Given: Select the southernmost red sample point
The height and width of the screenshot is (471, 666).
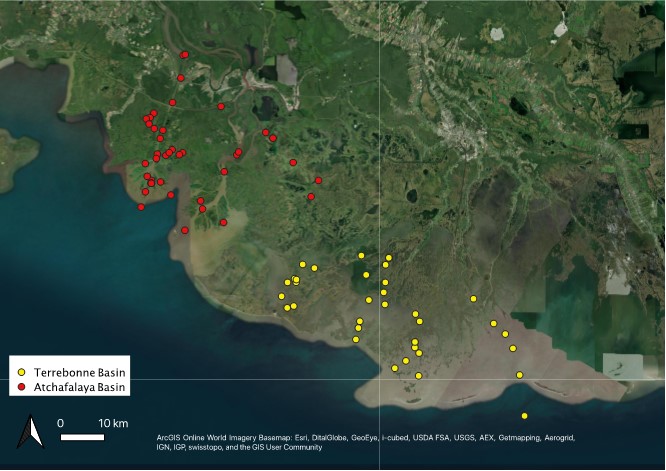Looking at the screenshot, I should coord(185,230).
